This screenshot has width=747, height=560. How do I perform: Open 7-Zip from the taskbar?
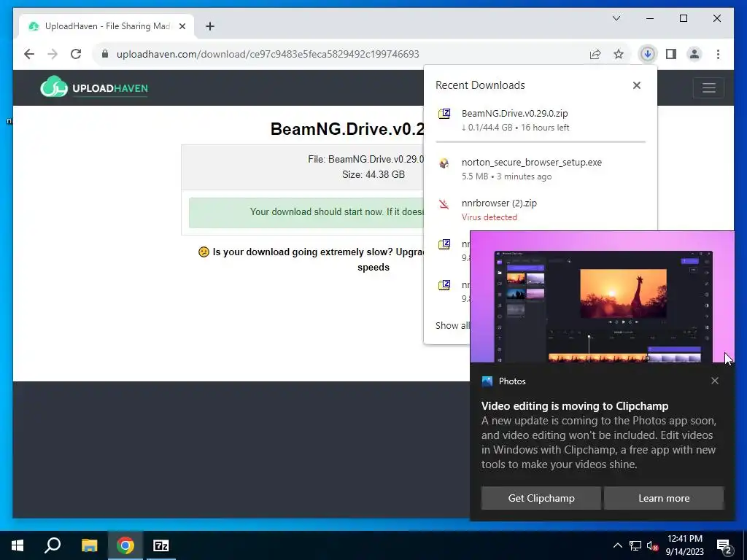161,545
